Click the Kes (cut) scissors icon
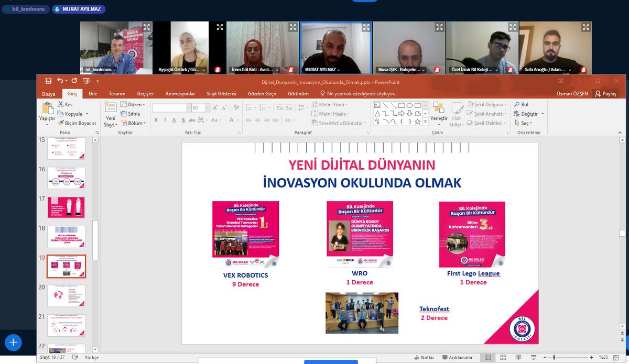The width and height of the screenshot is (629, 364). (x=60, y=104)
